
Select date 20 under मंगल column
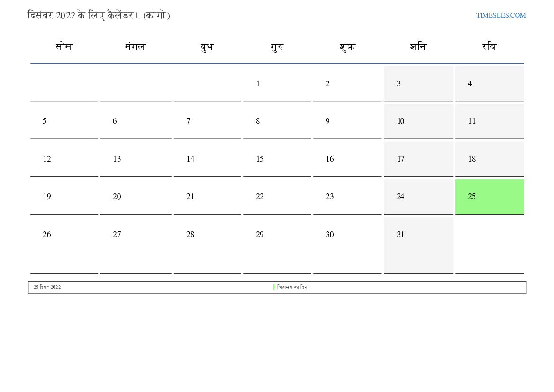point(117,197)
